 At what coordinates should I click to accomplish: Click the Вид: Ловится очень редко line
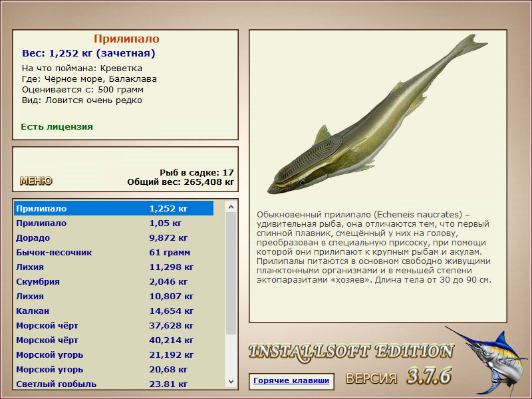(x=82, y=100)
